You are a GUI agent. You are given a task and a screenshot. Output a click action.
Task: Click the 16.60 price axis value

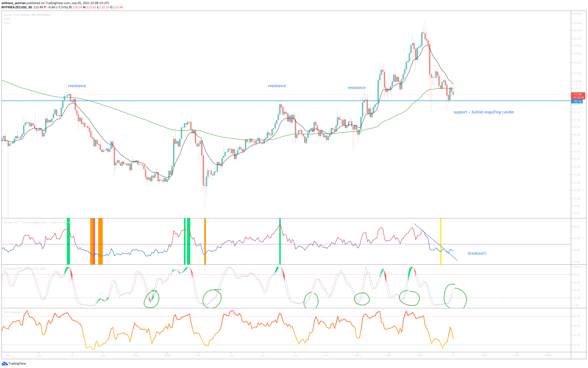coord(576,213)
